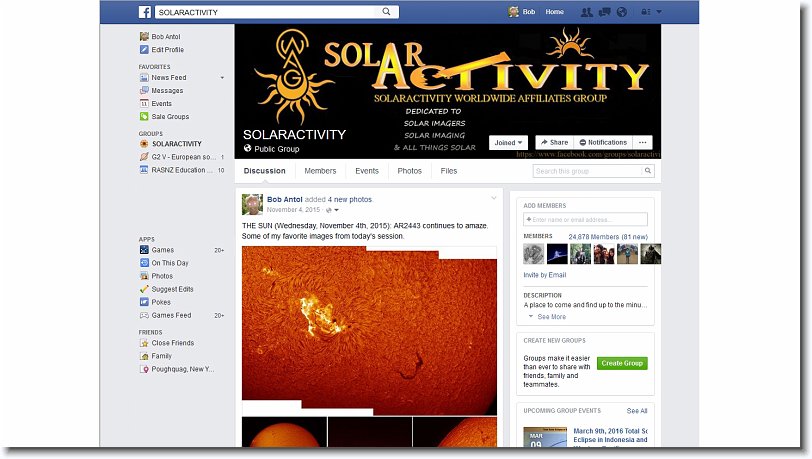Click the green Create Group button

point(622,363)
